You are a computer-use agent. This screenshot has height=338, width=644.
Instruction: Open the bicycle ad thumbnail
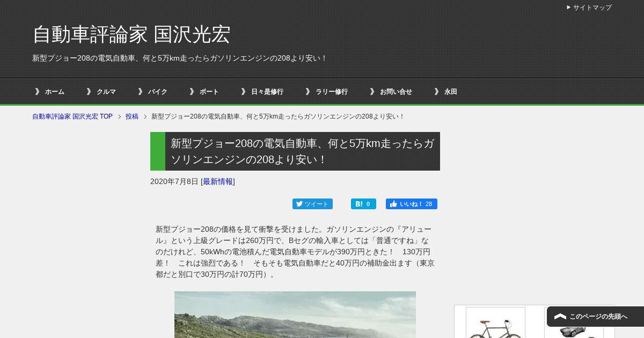click(495, 322)
